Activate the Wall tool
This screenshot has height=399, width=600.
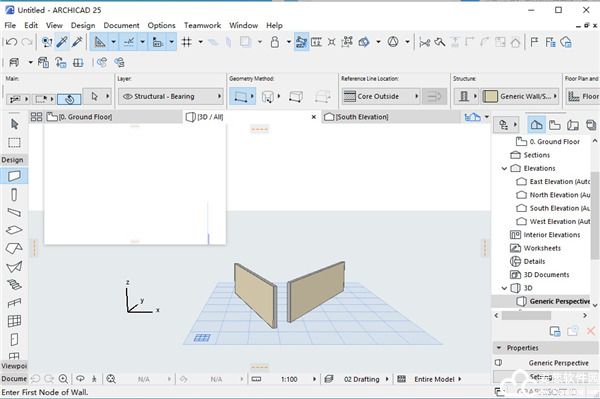click(x=14, y=176)
